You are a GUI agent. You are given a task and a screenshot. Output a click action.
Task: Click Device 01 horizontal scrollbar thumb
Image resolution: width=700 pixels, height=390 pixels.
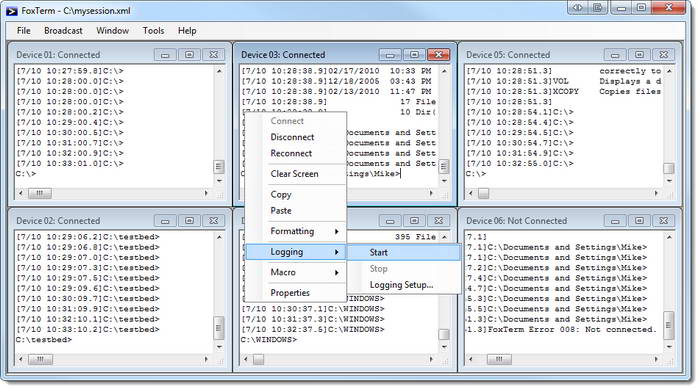pos(40,194)
